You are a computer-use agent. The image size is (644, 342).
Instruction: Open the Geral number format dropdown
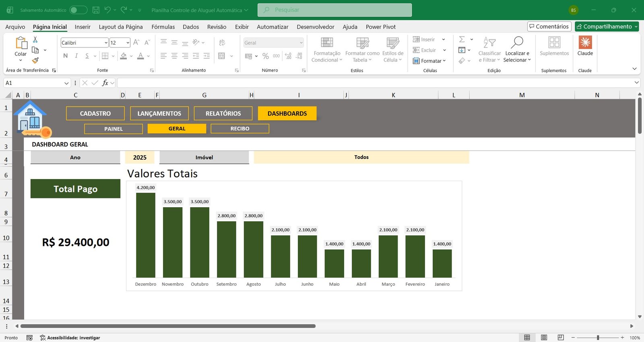[301, 43]
